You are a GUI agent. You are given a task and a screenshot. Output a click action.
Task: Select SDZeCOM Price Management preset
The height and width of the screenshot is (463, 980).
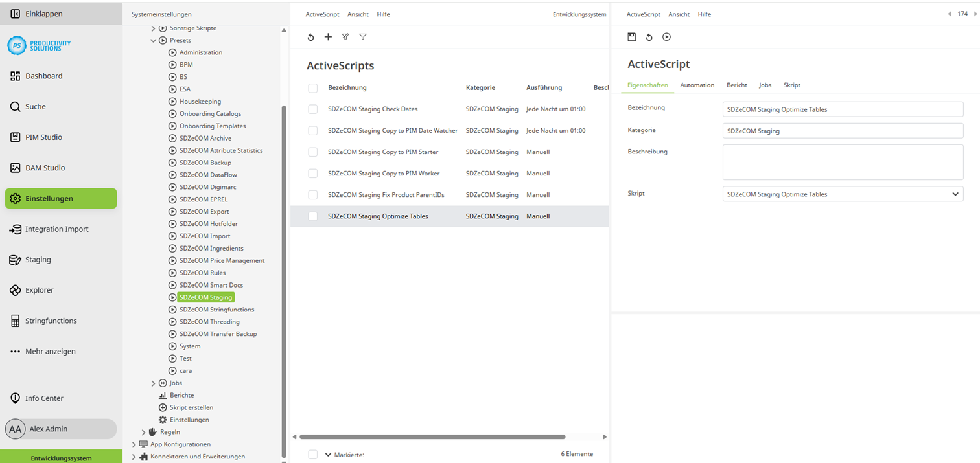tap(222, 260)
